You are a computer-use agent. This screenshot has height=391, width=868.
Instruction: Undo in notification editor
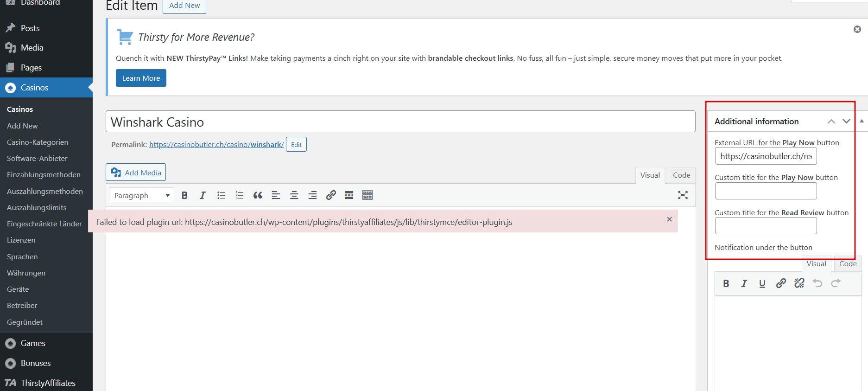pos(817,283)
